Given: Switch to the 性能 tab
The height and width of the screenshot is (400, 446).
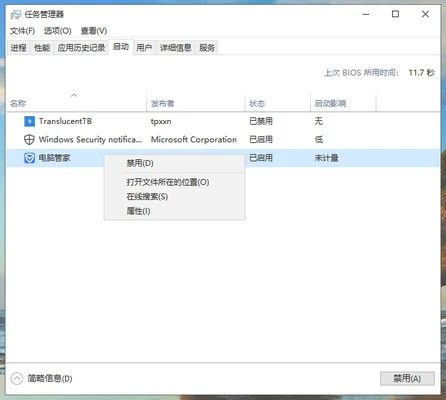Looking at the screenshot, I should (x=42, y=48).
